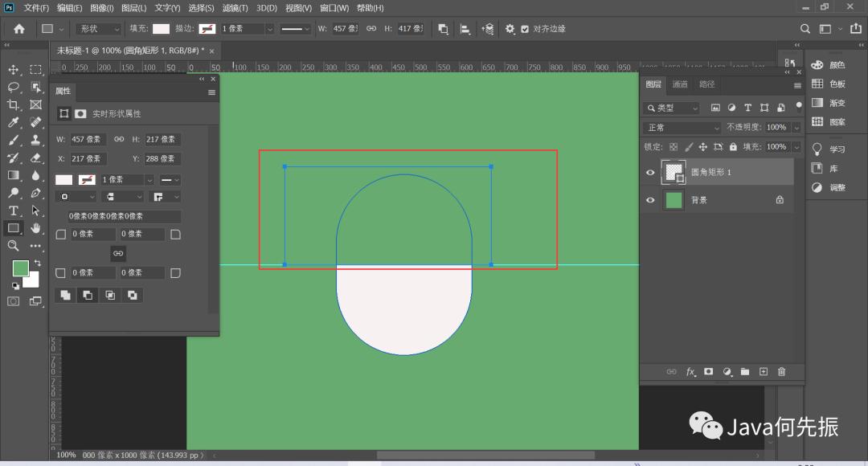Click the Delete layer trash icon
Image resolution: width=868 pixels, height=466 pixels.
(x=781, y=372)
